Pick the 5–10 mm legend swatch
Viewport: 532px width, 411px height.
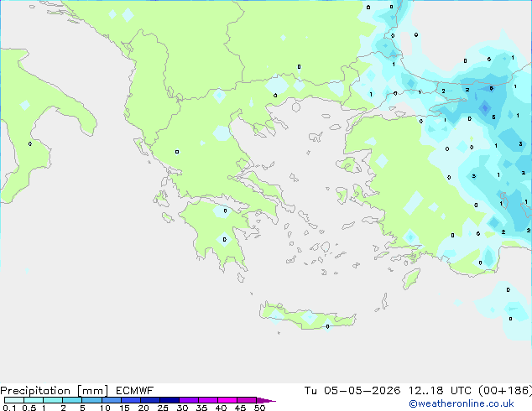91,400
